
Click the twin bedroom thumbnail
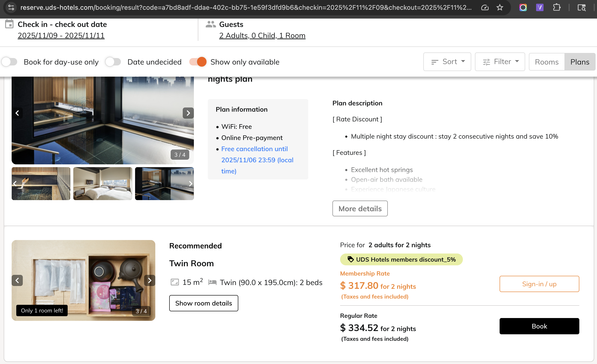click(103, 184)
